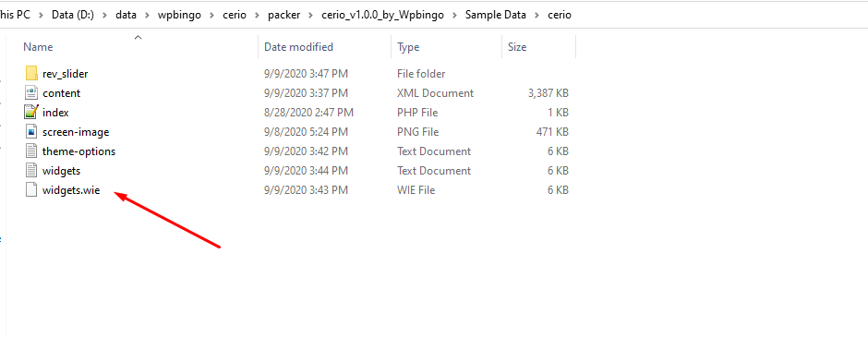Select the widgets.wie file name
This screenshot has width=868, height=338.
pyautogui.click(x=71, y=190)
